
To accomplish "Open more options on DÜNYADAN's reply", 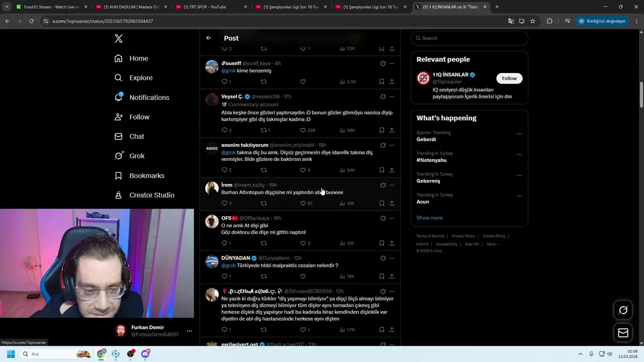I will click(392, 258).
